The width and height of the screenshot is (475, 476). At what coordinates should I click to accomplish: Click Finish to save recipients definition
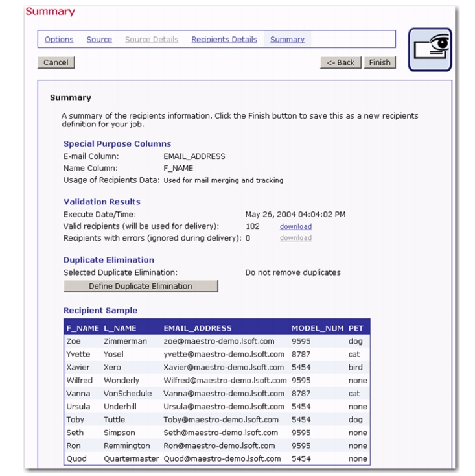(380, 62)
